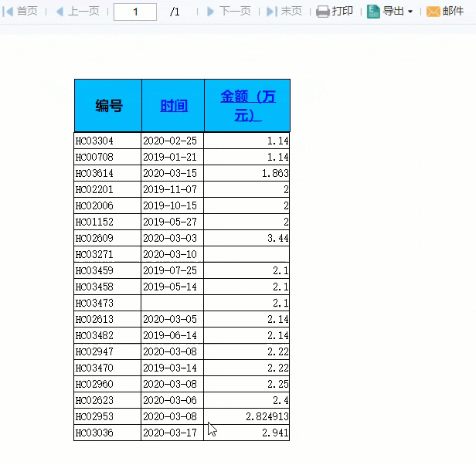Image resolution: width=476 pixels, height=465 pixels.
Task: Select cell HC03458
Action: (x=107, y=287)
